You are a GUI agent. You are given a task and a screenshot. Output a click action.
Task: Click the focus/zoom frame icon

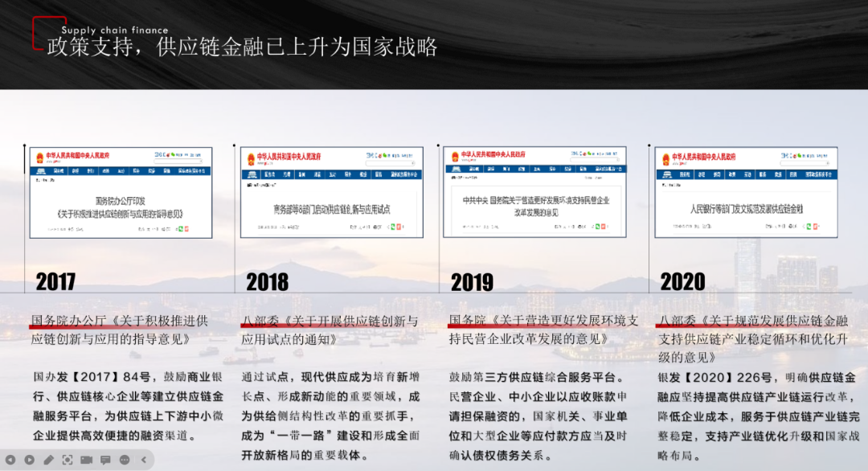68,460
